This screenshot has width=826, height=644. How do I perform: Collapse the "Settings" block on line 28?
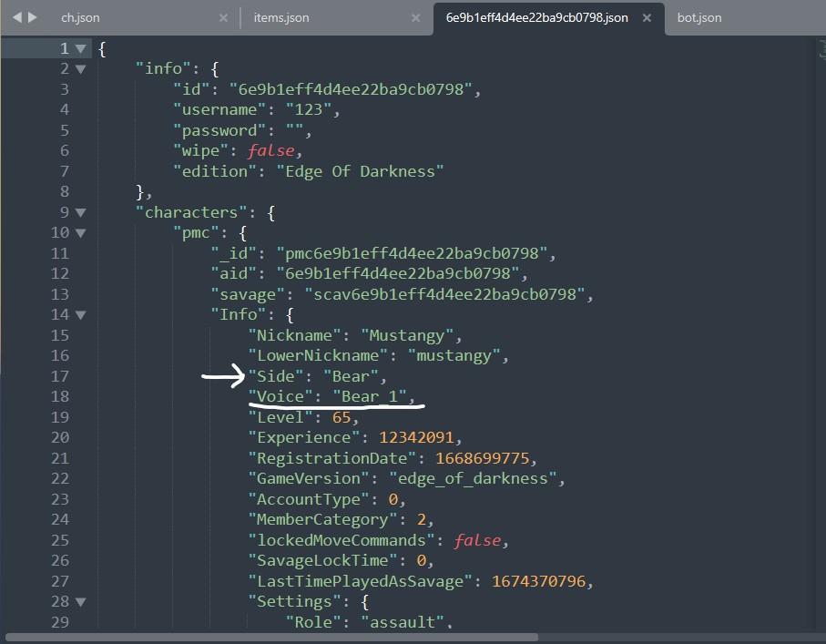tap(81, 602)
